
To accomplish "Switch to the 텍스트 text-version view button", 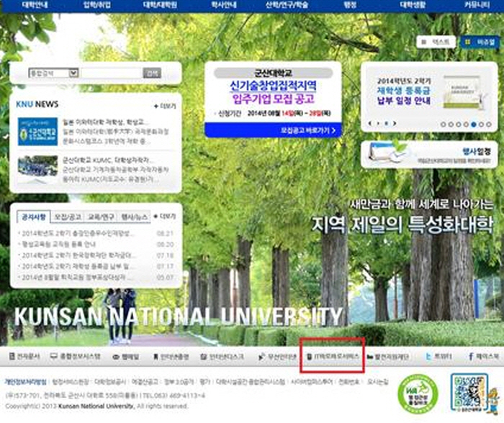I will 436,42.
